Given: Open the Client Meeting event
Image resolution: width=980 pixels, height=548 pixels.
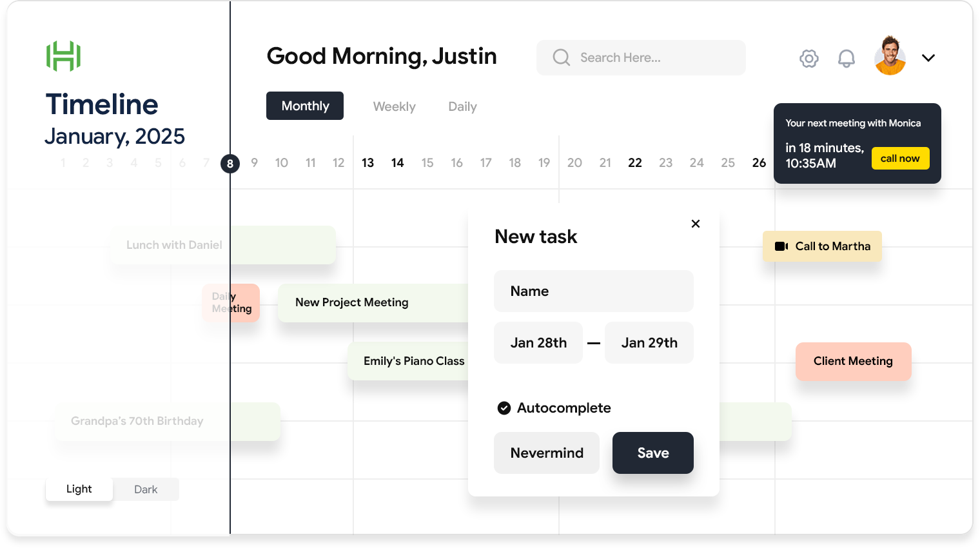Looking at the screenshot, I should (x=852, y=362).
